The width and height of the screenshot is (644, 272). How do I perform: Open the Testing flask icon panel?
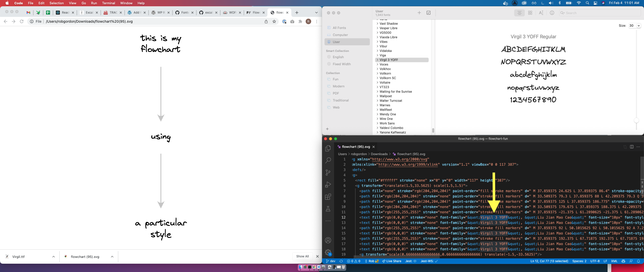tap(328, 209)
